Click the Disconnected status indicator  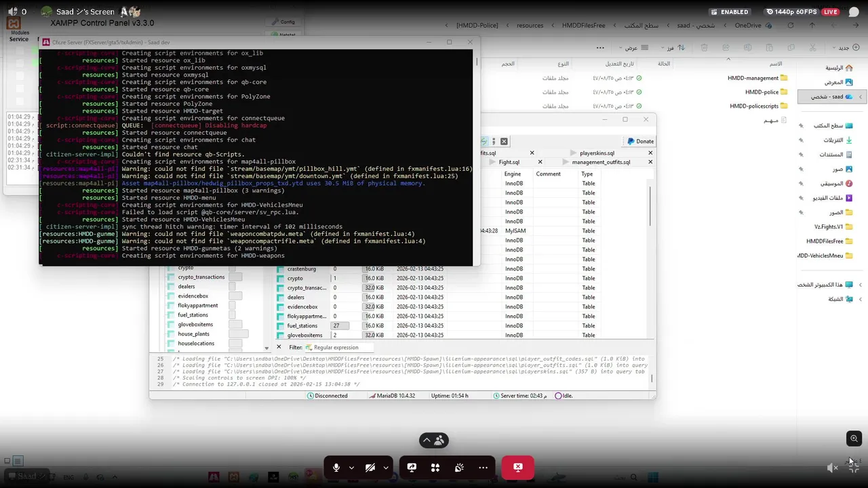point(328,396)
